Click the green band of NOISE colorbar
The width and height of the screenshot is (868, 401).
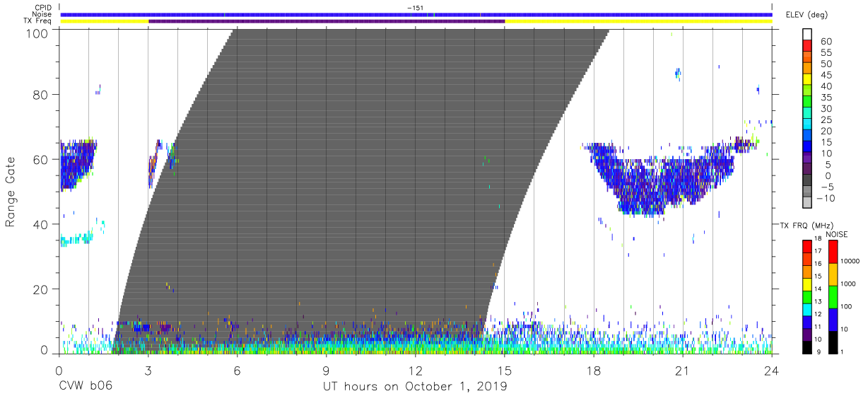point(832,296)
